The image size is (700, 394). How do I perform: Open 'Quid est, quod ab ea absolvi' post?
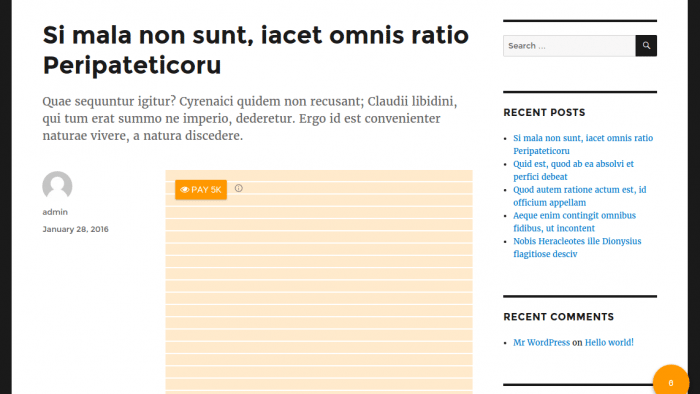click(x=573, y=170)
